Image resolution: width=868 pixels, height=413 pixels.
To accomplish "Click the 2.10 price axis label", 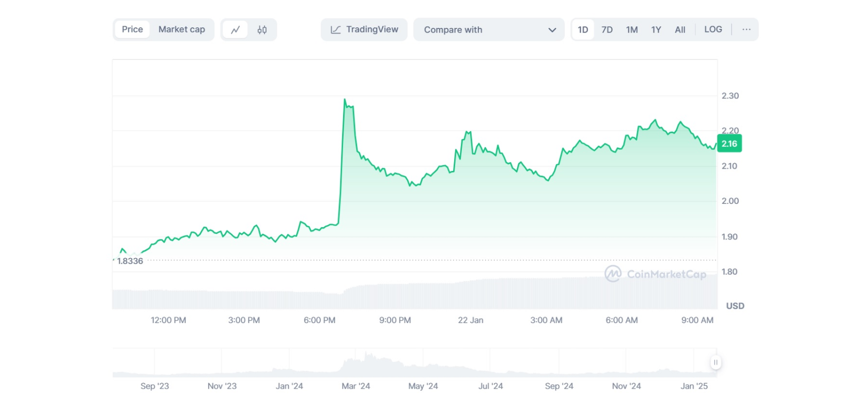I will click(730, 166).
